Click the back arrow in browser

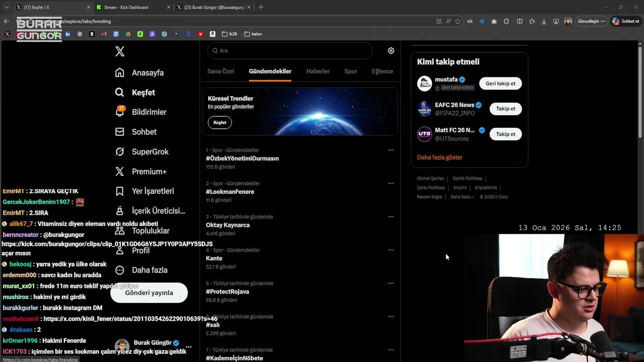coord(6,21)
